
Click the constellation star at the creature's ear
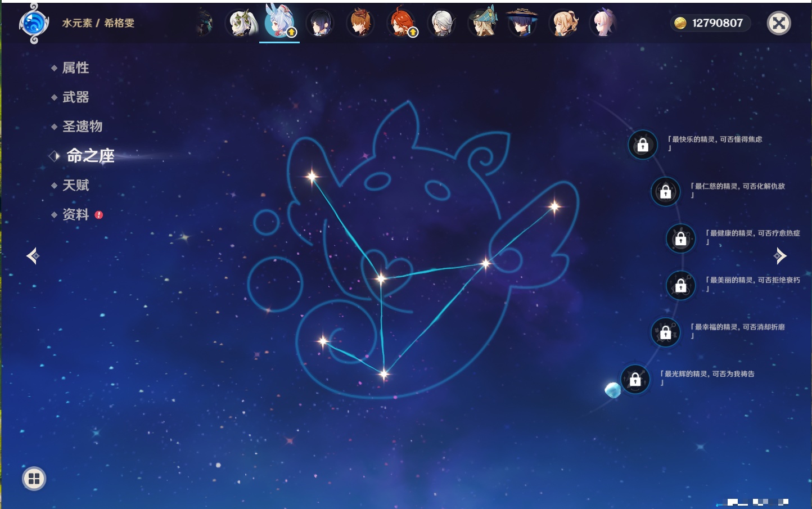coord(312,177)
